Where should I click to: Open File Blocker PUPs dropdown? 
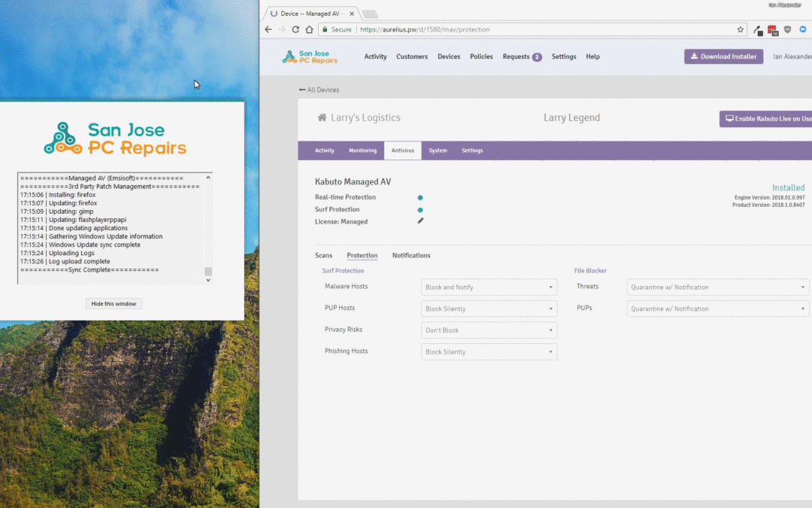(718, 309)
